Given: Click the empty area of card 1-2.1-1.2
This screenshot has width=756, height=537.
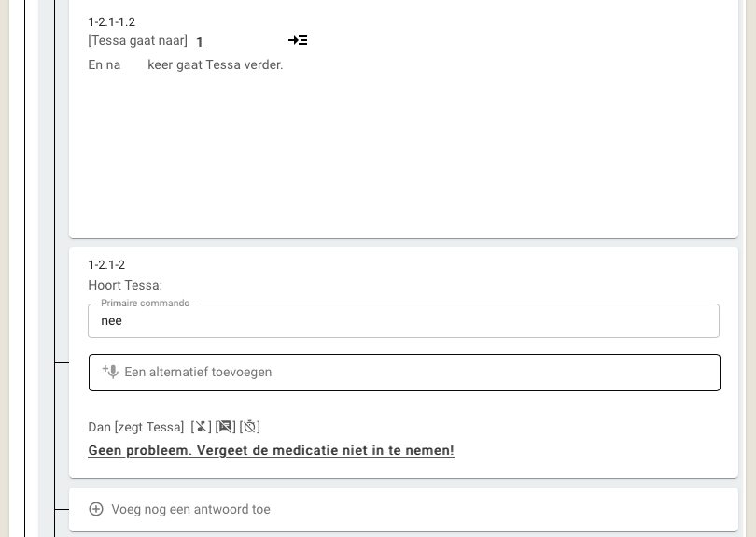Looking at the screenshot, I should tap(403, 154).
